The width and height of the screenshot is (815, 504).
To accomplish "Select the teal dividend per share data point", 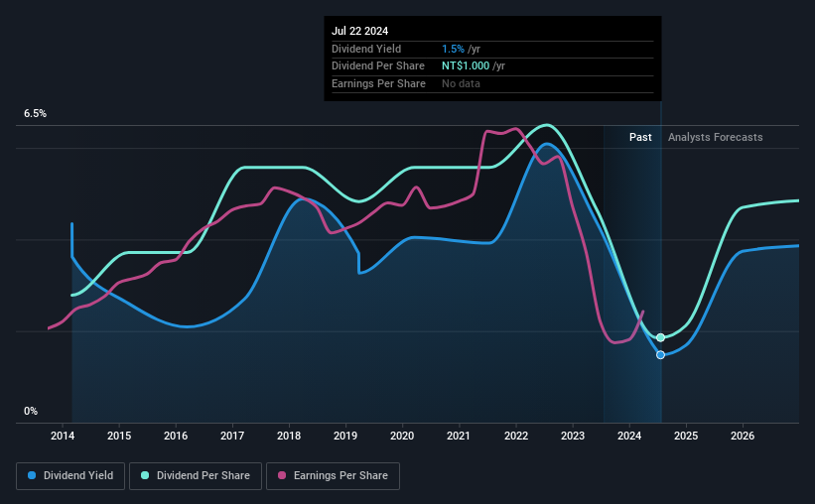I will pos(660,337).
